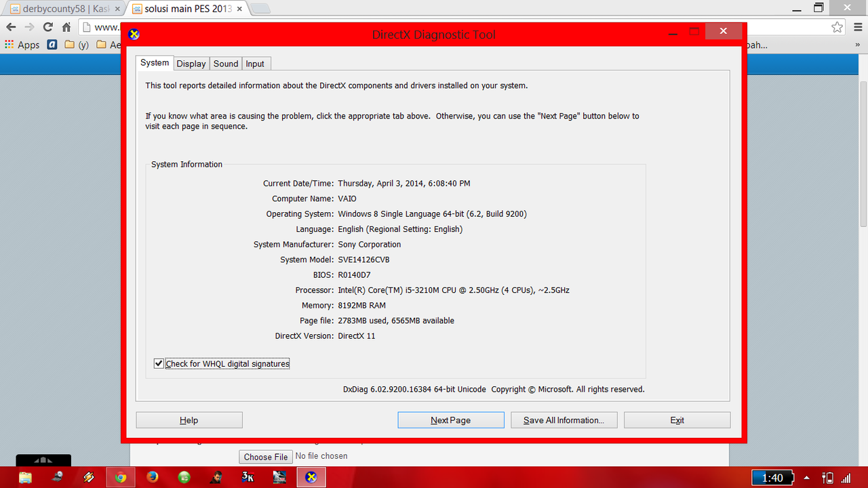Open Apps shortcut in bookmarks bar
Viewport: 868px width, 488px height.
tap(22, 45)
